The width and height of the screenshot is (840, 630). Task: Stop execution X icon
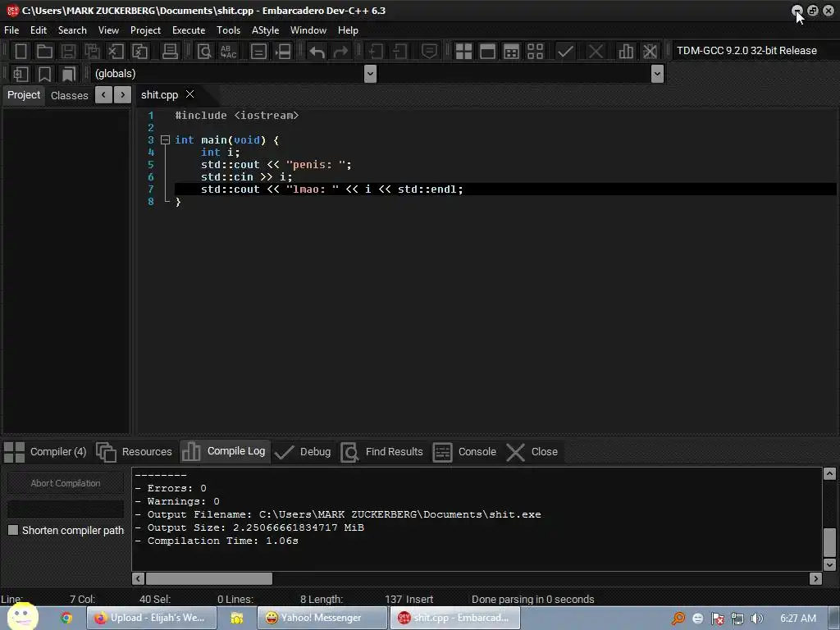(596, 52)
